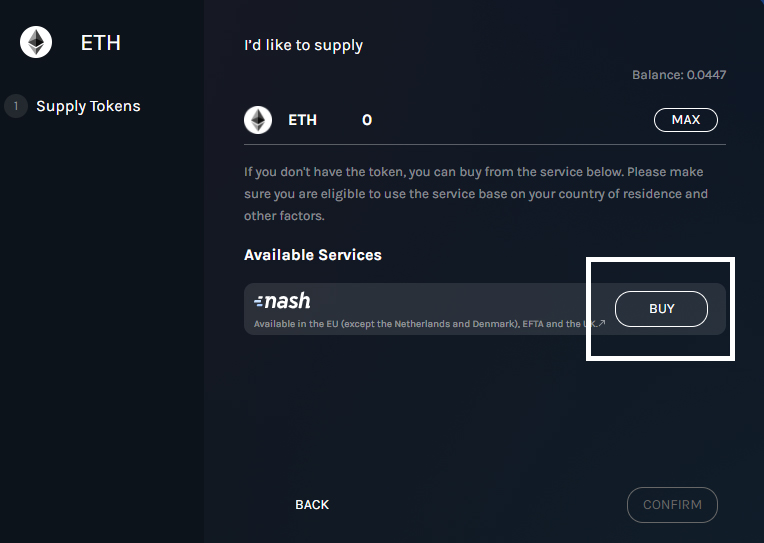
Task: Click the "I'd like to supply" heading
Action: [303, 45]
